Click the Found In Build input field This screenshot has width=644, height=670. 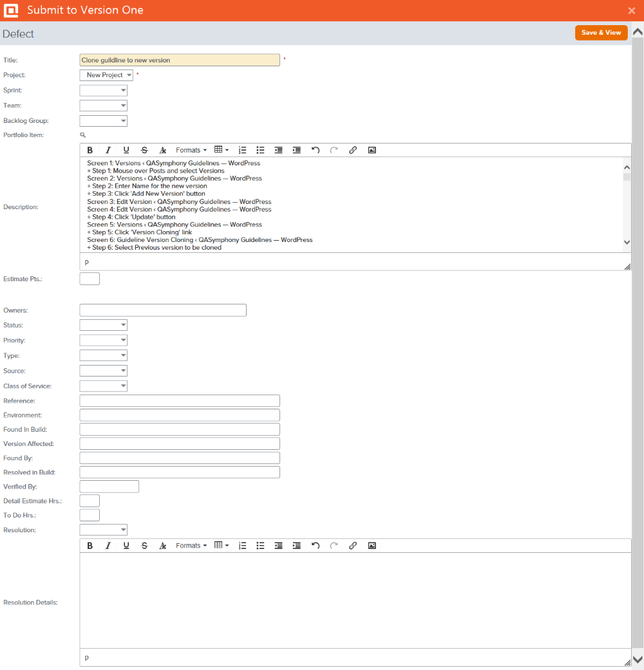pos(180,429)
